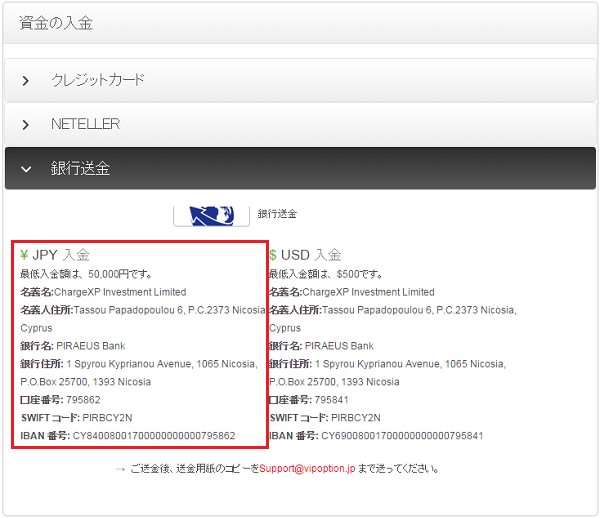Open the NETELLER accordion label

point(85,124)
